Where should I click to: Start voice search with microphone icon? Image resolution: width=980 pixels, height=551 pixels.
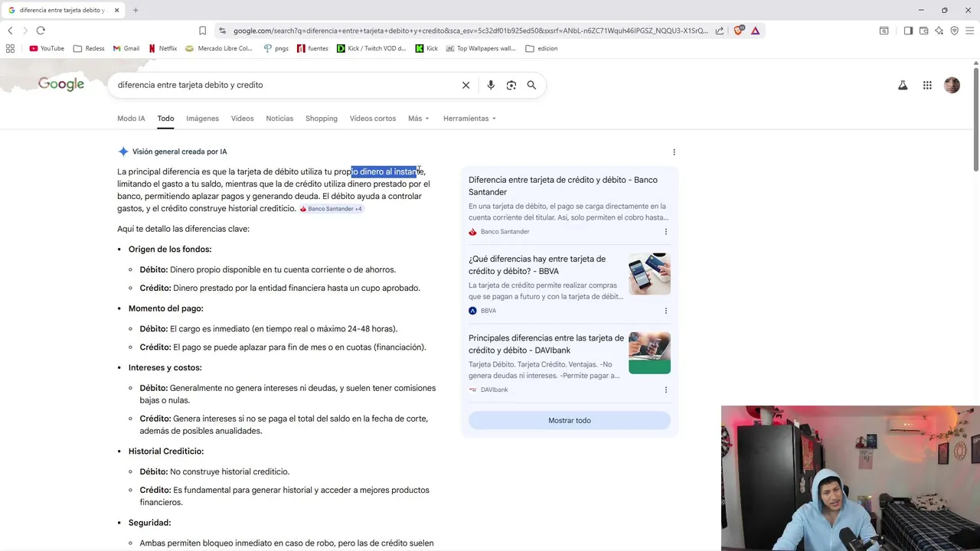(x=491, y=85)
